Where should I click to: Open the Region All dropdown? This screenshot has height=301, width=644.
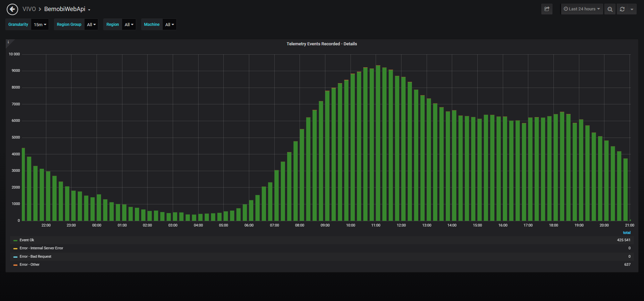129,24
